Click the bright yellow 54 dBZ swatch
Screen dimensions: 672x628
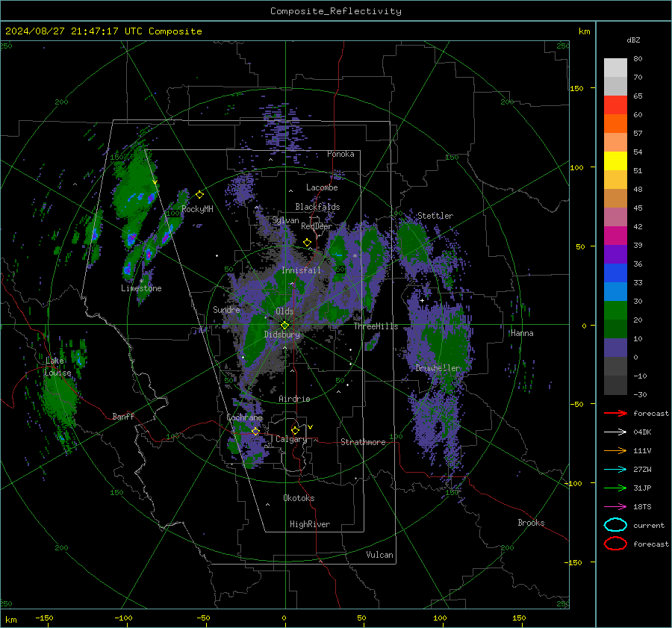615,161
